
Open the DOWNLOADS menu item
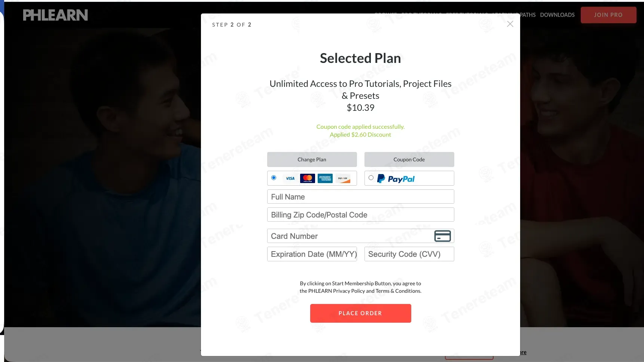click(x=557, y=15)
